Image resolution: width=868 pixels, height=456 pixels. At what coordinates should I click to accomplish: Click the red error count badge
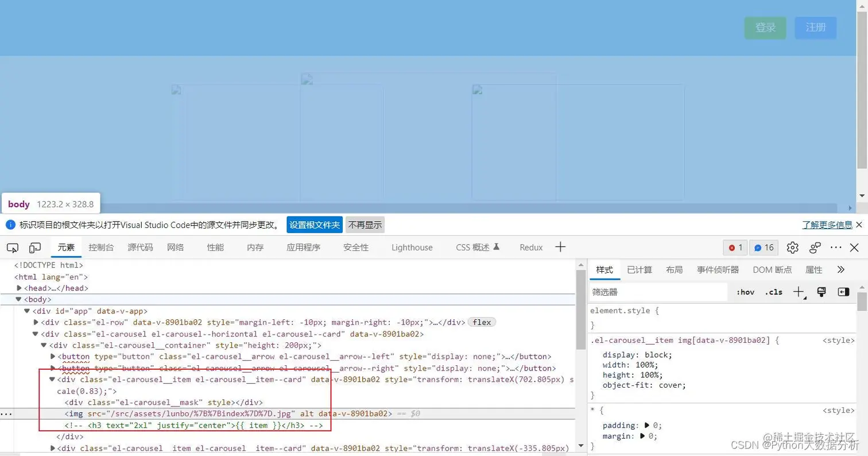pyautogui.click(x=735, y=248)
